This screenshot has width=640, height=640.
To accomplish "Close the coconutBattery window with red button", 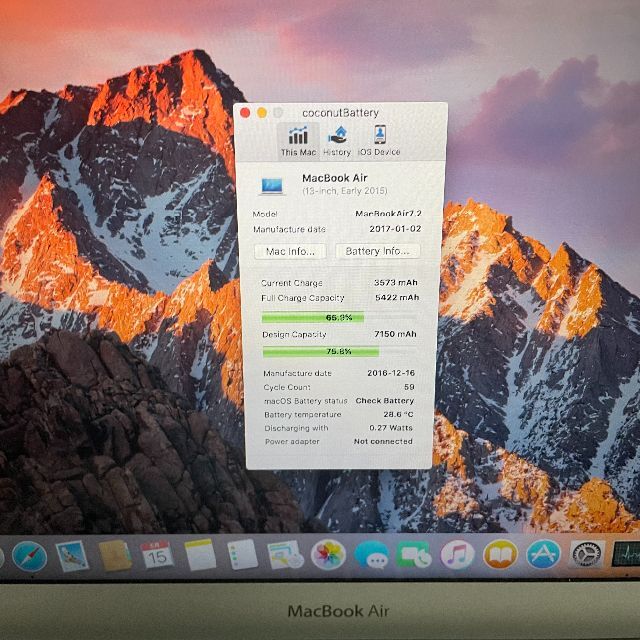I will tap(245, 113).
